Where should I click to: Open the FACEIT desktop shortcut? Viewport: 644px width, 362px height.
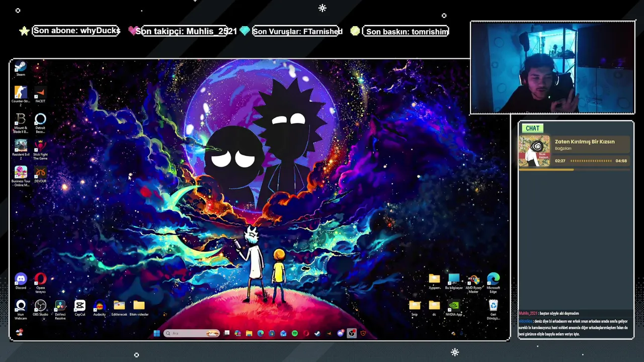point(40,95)
